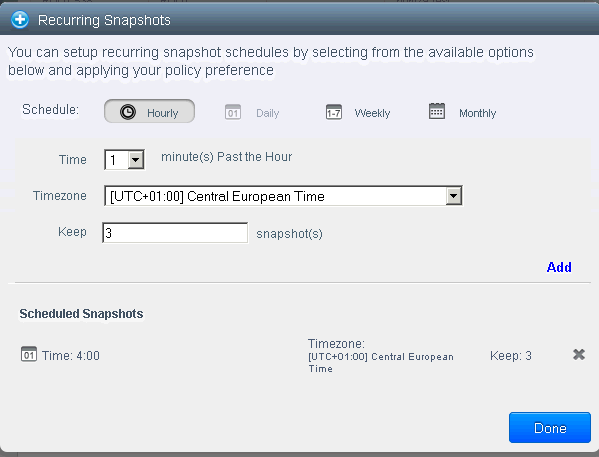Click the Keep snapshots input field
Viewport: 599px width, 457px height.
click(175, 233)
